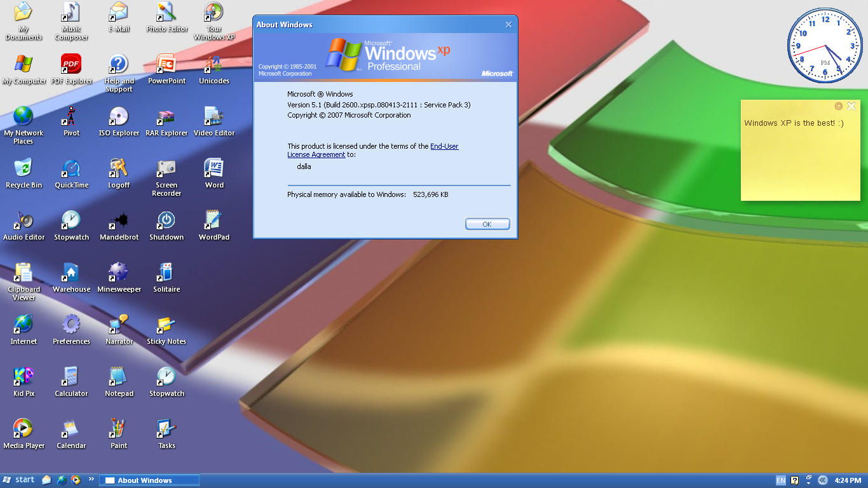Click the language bar help icon

794,480
